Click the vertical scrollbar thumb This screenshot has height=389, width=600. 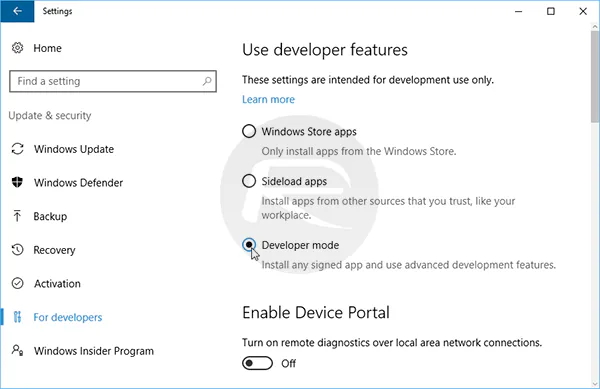(x=595, y=76)
